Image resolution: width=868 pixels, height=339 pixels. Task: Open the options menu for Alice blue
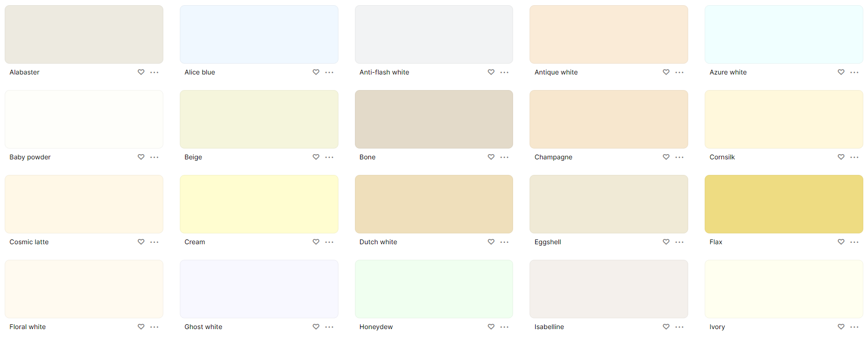click(x=329, y=72)
